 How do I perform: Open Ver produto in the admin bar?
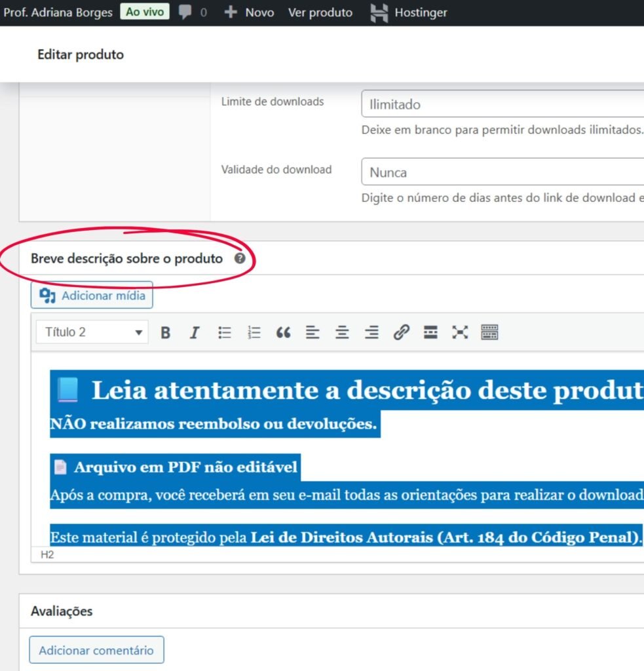(320, 12)
